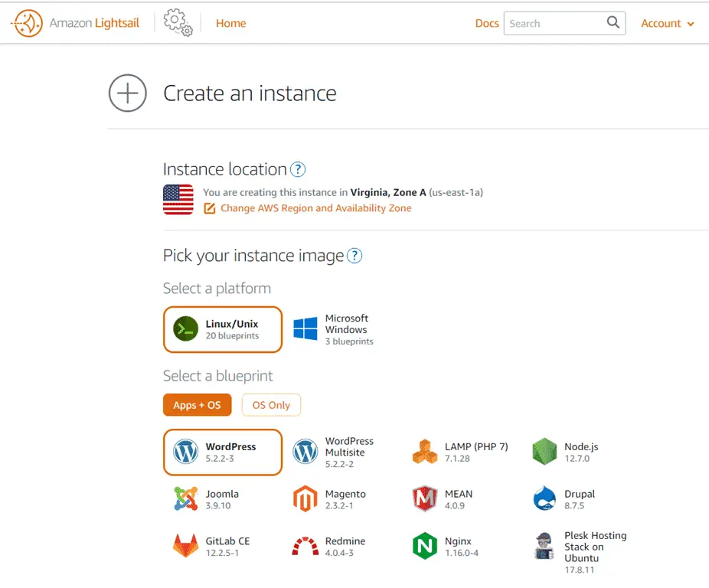Viewport: 709px width, 588px height.
Task: Open the Docs link
Action: click(486, 24)
